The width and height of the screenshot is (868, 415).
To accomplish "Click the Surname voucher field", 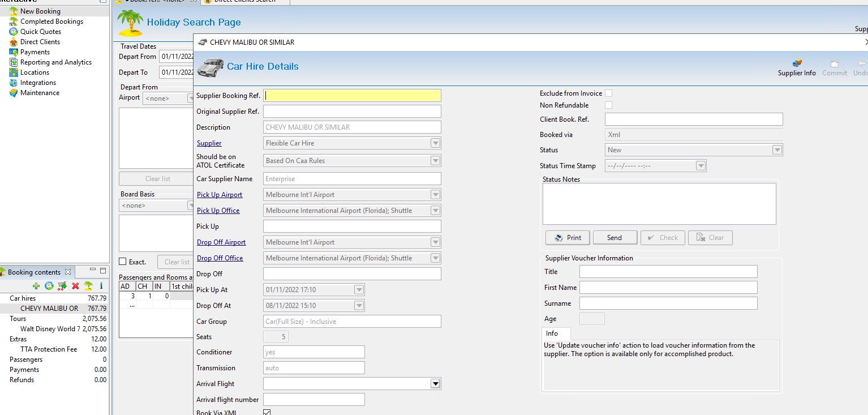I will [668, 303].
